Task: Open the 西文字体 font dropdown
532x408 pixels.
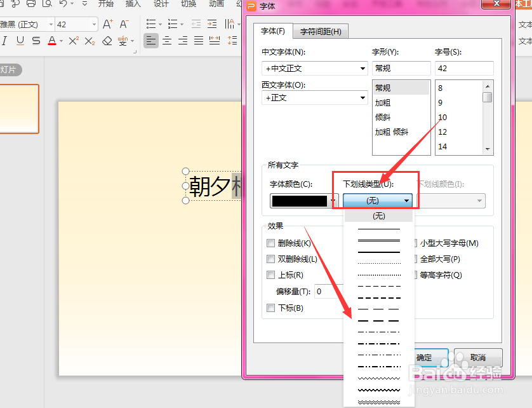Action: [x=362, y=97]
